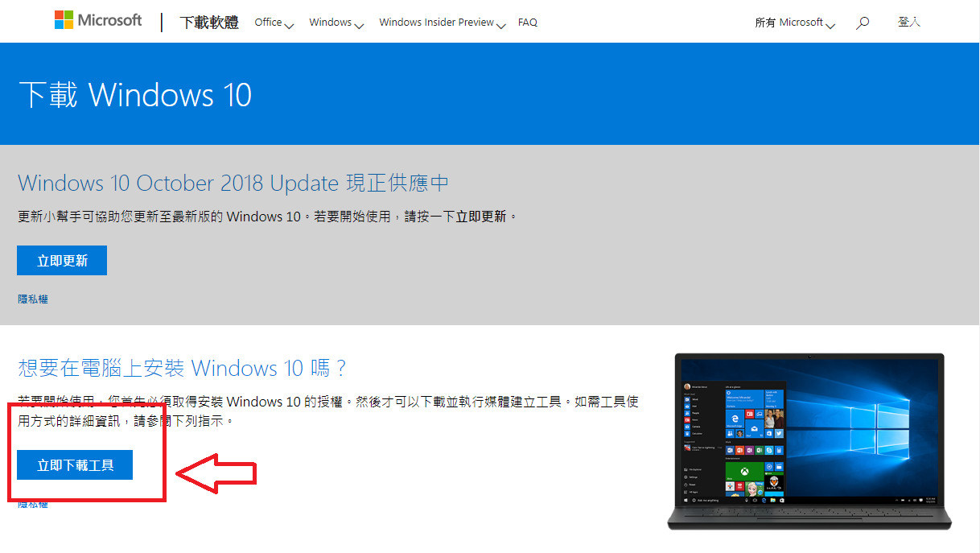The width and height of the screenshot is (980, 553).
Task: Expand the Office dropdown menu
Action: click(274, 23)
